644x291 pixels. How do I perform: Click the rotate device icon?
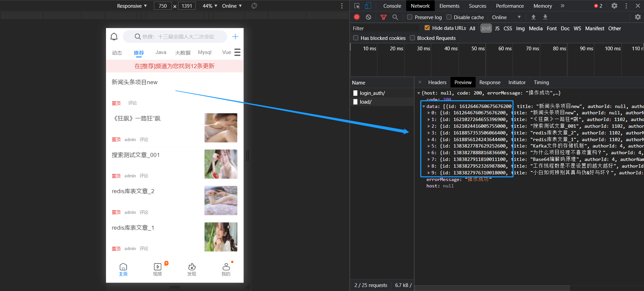254,6
